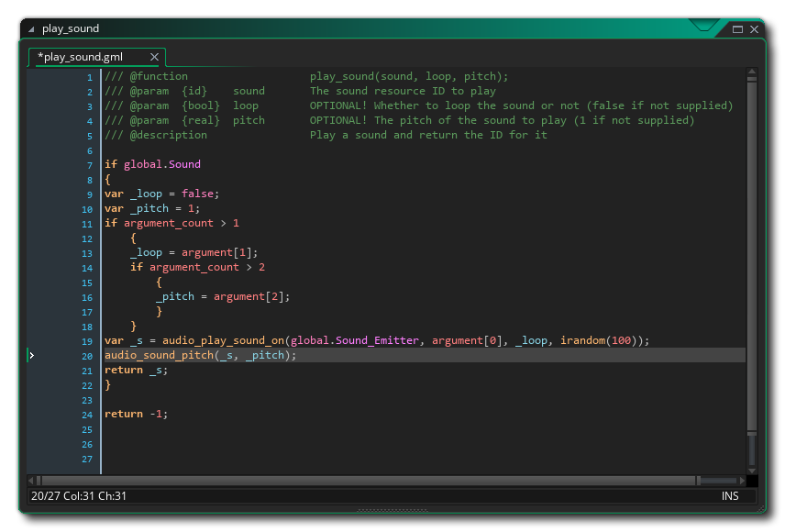Click 'argument[1]' on line 13
The height and width of the screenshot is (532, 785).
pyautogui.click(x=216, y=252)
